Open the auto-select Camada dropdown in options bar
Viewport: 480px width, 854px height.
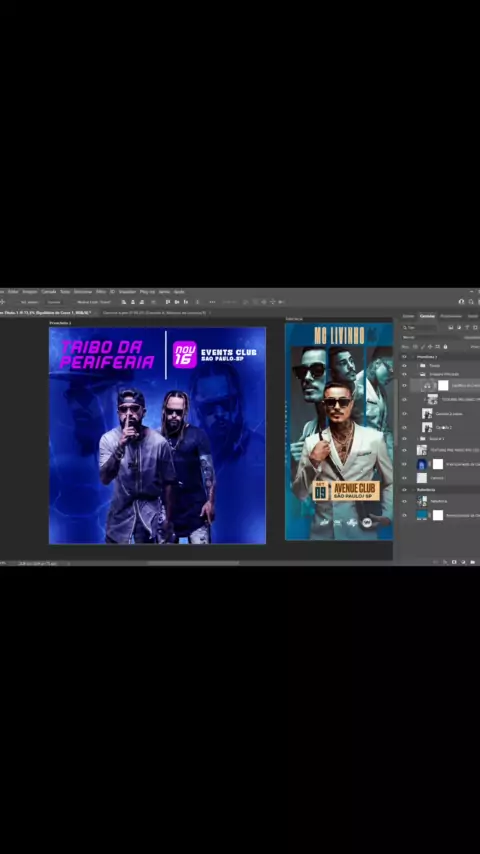click(53, 302)
